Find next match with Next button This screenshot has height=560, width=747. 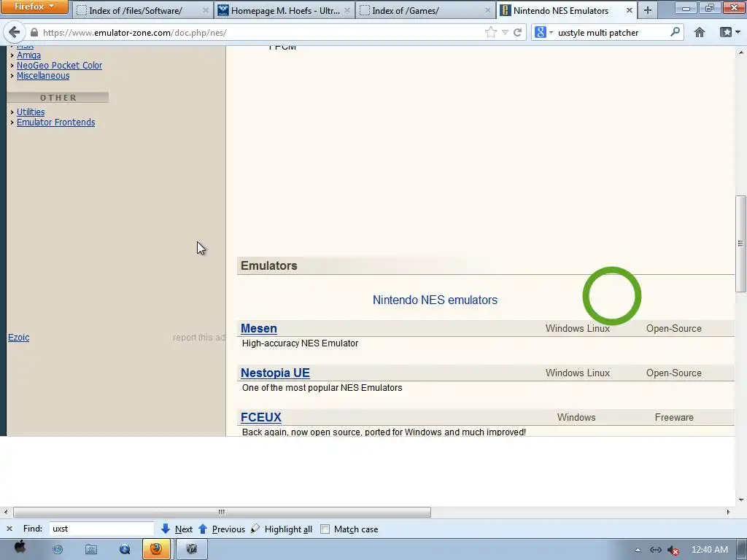(177, 529)
